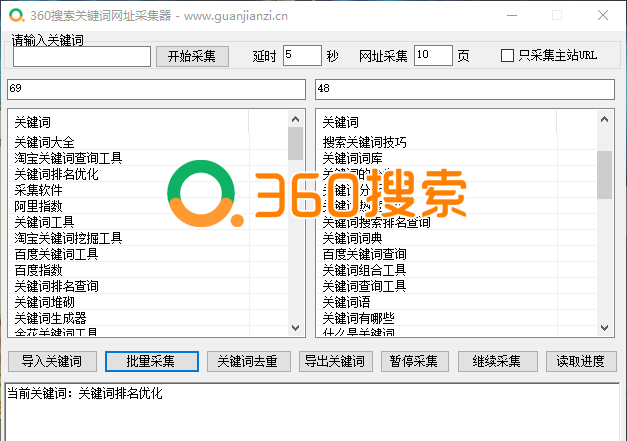Click 暂停采集 button
627x441 pixels.
[415, 361]
